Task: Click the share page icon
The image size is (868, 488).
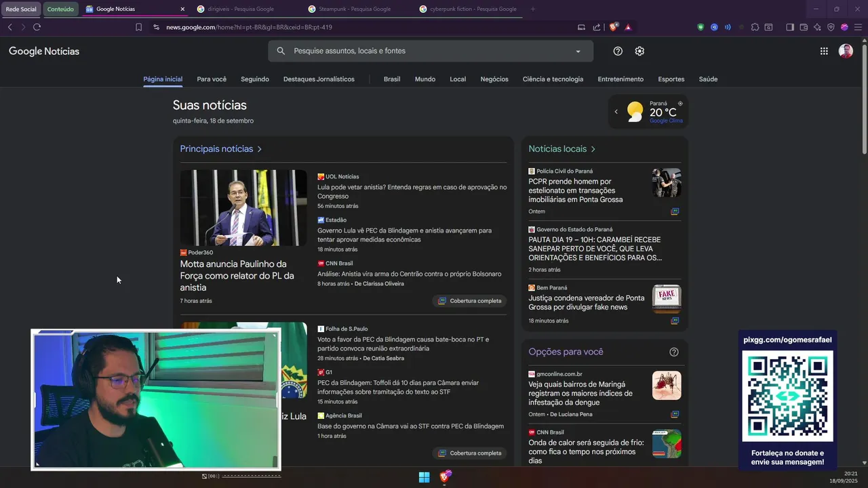Action: tap(597, 27)
